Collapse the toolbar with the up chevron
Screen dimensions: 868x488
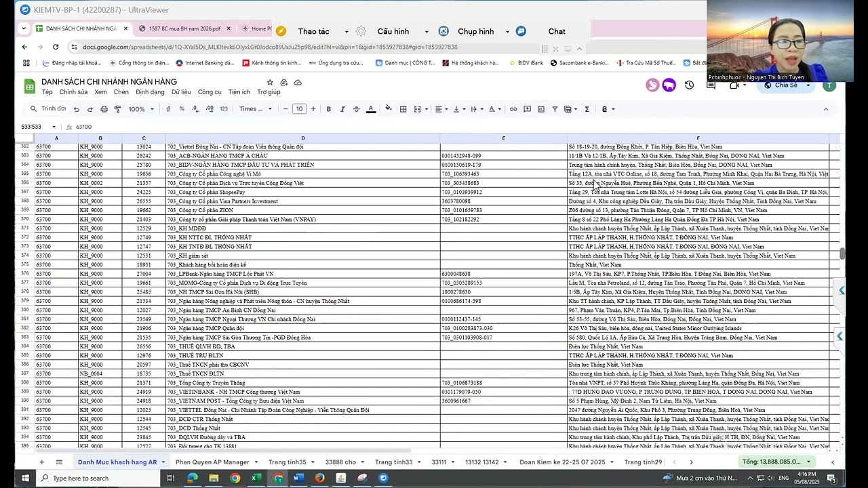pos(825,109)
